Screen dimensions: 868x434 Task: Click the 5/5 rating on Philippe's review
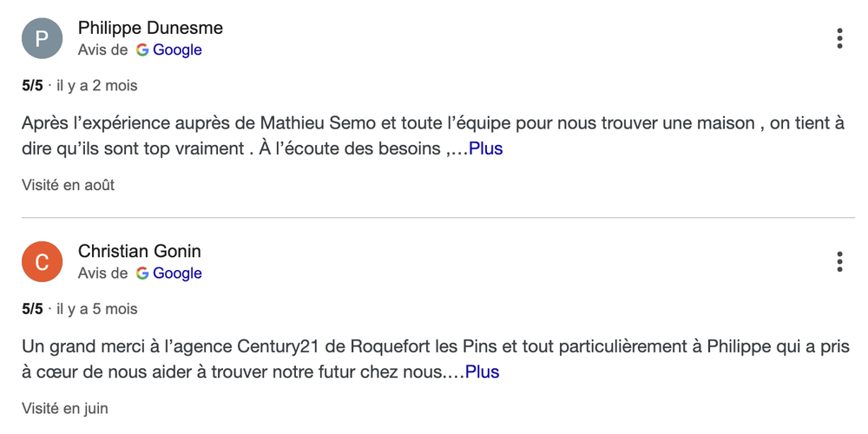32,86
